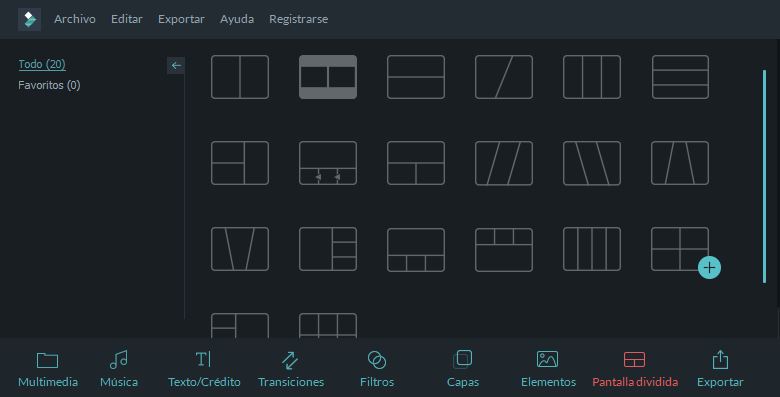This screenshot has height=397, width=780.
Task: Open the Pantalla dividida tab
Action: point(635,369)
